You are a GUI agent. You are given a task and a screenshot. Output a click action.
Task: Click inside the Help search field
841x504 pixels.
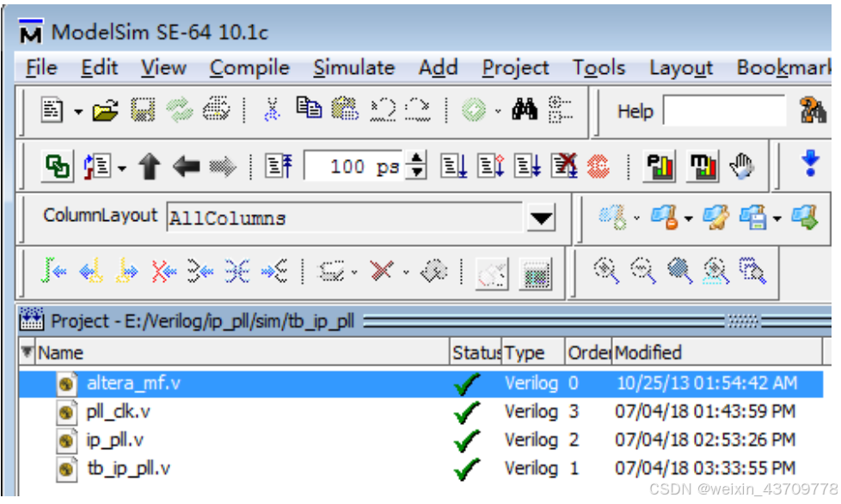pyautogui.click(x=725, y=110)
